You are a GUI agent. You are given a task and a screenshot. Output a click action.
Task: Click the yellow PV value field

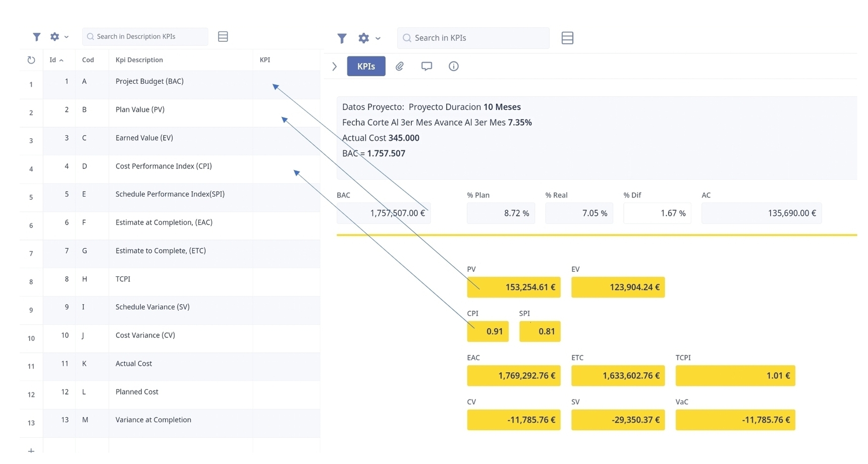[513, 287]
